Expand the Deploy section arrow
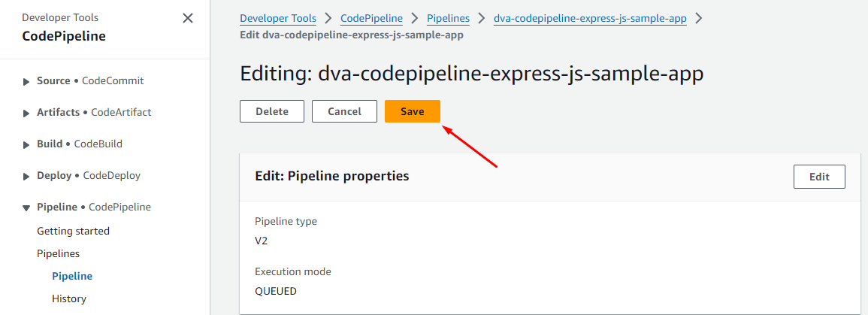Image resolution: width=868 pixels, height=315 pixels. (x=27, y=176)
